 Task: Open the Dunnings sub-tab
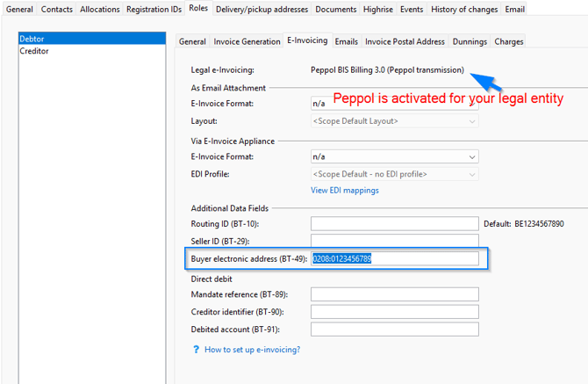(470, 41)
